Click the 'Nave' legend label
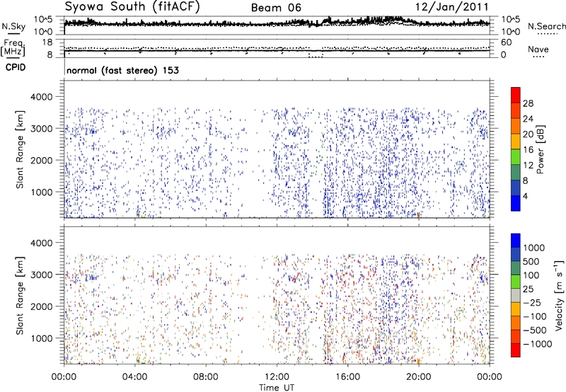 click(538, 49)
